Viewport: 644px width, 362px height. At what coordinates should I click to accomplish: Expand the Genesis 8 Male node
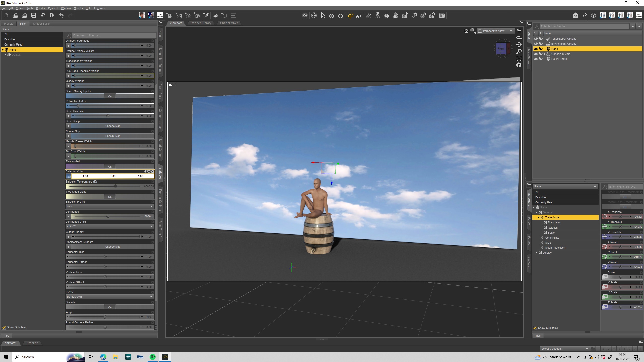[x=545, y=54]
